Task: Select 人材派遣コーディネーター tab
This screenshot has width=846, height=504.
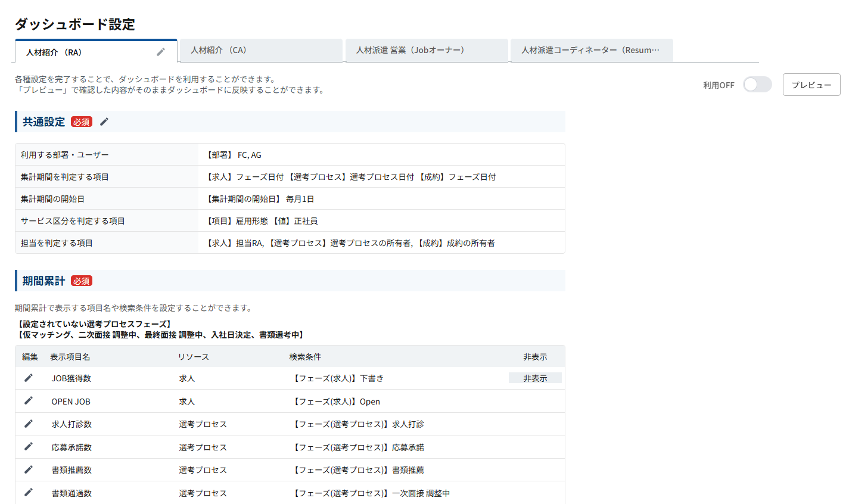Action: click(591, 51)
